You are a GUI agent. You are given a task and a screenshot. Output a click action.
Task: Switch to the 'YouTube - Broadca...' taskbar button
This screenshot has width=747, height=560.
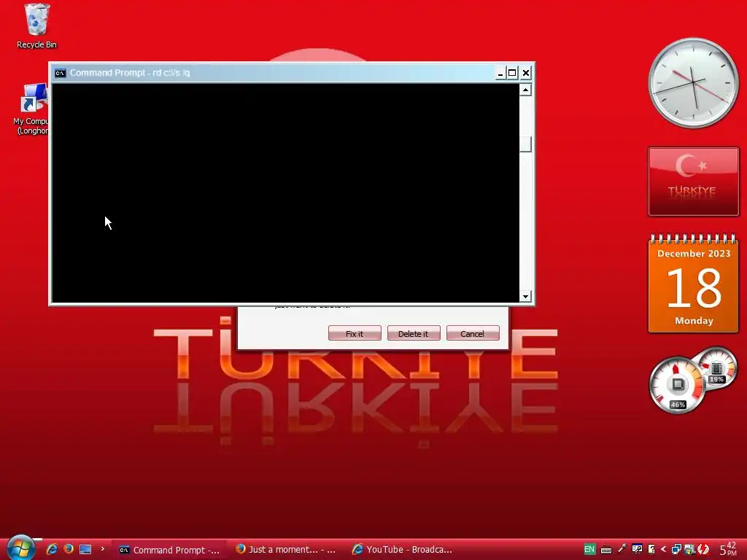pyautogui.click(x=403, y=550)
